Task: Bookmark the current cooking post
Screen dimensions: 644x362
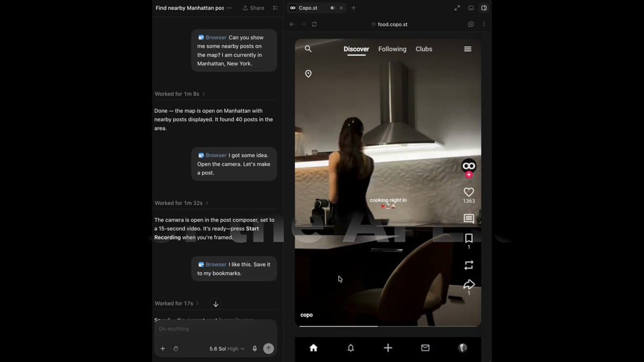Action: pyautogui.click(x=469, y=238)
